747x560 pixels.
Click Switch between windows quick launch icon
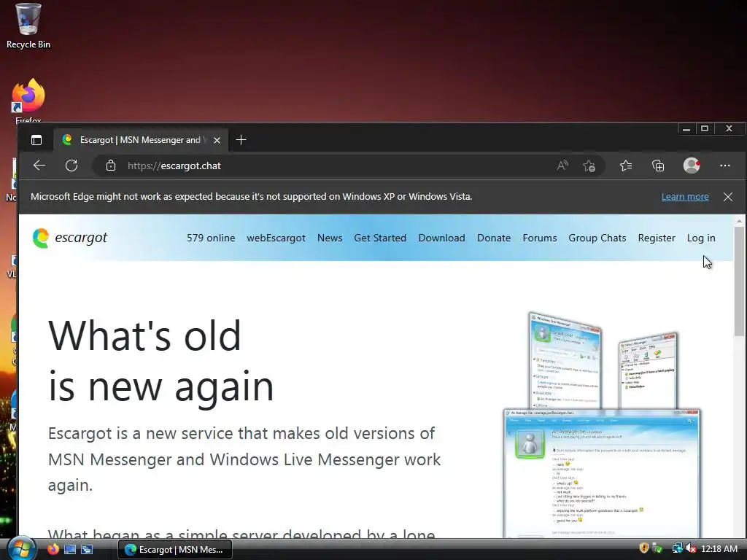click(87, 549)
